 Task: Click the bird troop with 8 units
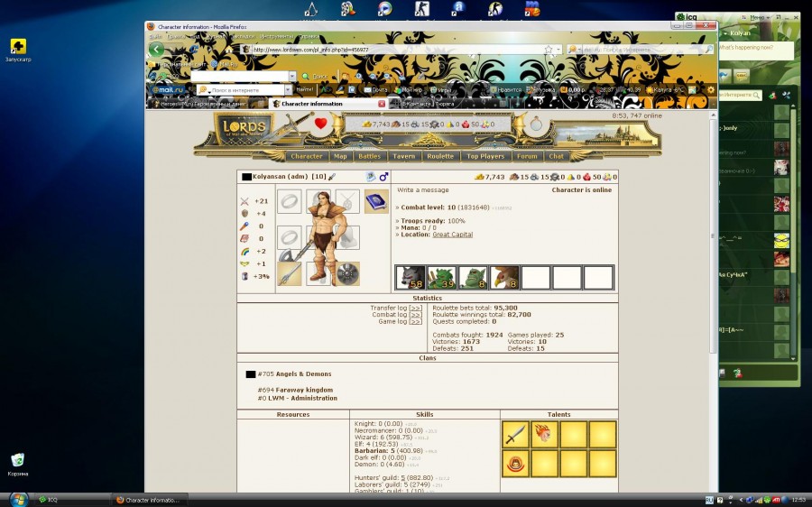[504, 278]
